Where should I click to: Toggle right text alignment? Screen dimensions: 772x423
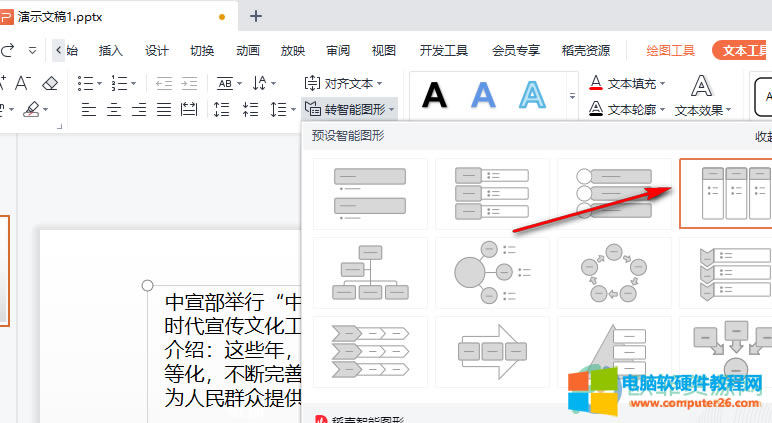(139, 109)
